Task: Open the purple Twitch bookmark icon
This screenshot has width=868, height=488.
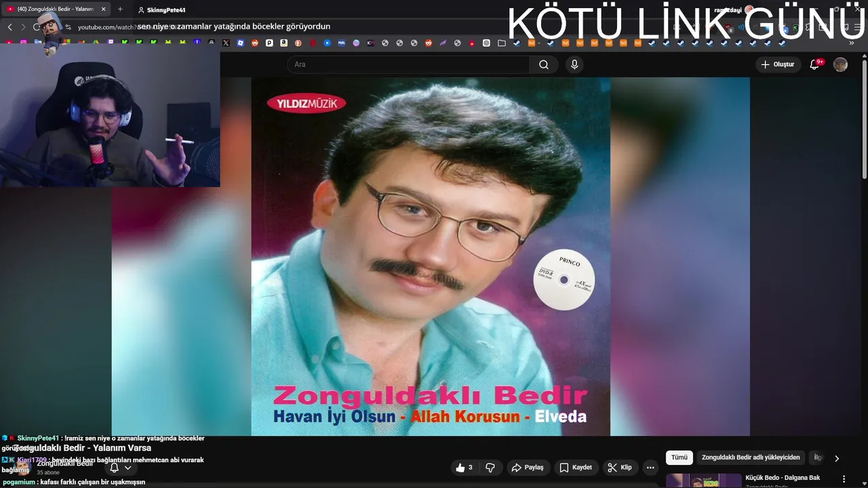Action: 111,43
